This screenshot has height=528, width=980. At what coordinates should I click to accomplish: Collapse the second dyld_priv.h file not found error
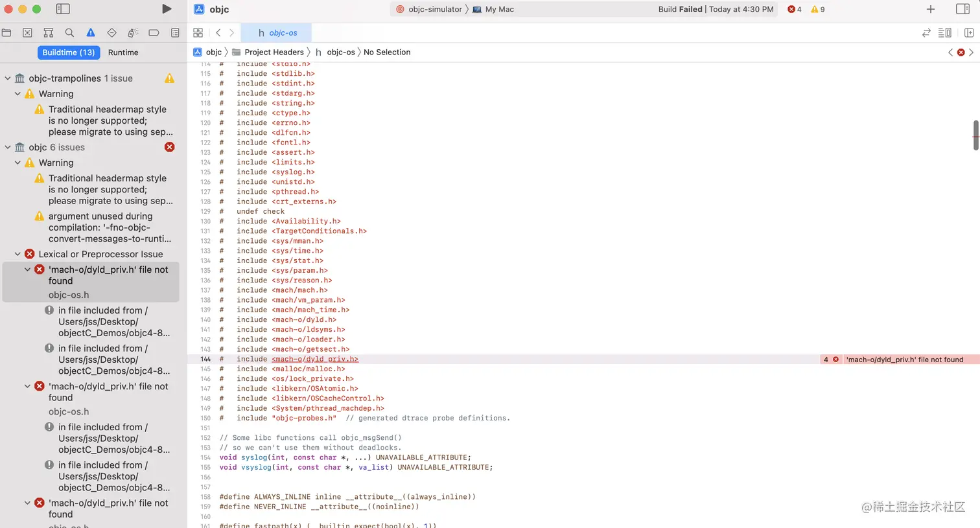click(x=27, y=386)
